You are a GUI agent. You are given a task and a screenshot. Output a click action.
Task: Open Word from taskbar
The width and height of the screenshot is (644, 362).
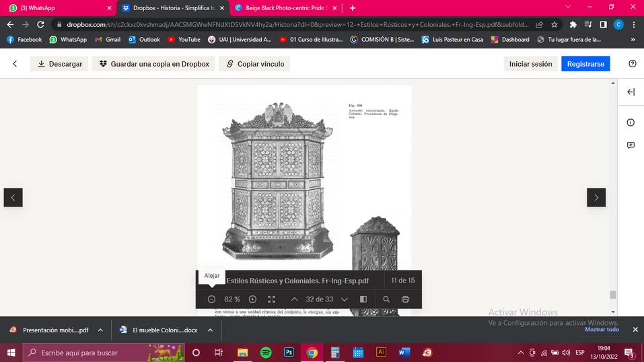404,353
